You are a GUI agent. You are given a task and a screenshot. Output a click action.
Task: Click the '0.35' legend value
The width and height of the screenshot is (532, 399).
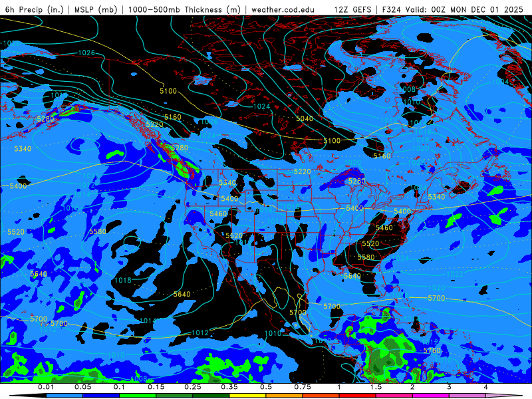229,387
